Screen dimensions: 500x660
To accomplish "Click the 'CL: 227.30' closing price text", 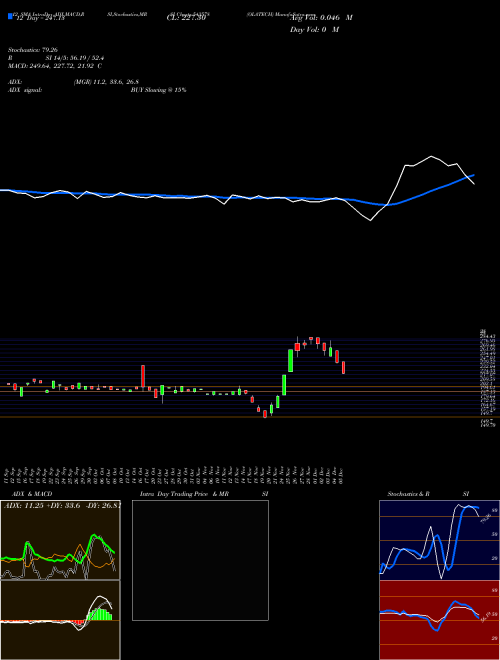I will pyautogui.click(x=186, y=18).
